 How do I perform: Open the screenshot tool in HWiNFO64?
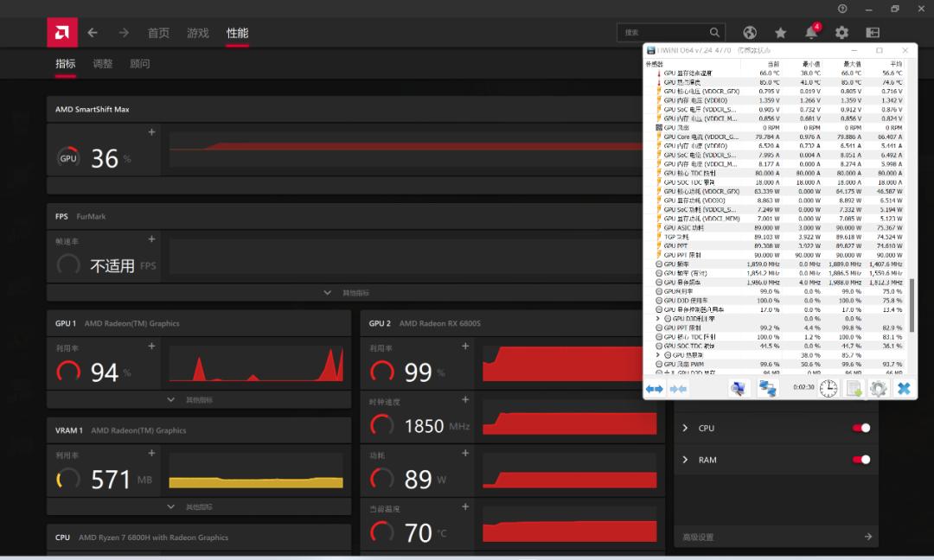pos(738,388)
